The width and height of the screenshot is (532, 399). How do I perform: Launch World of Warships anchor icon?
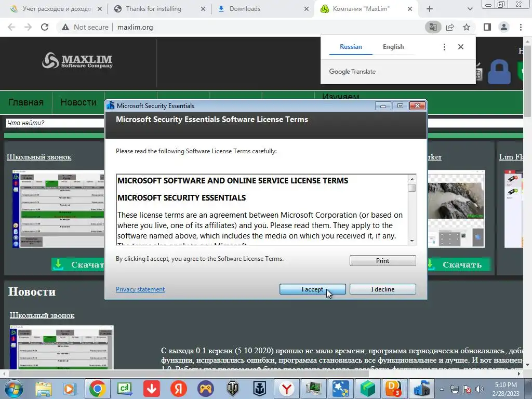[x=260, y=389]
